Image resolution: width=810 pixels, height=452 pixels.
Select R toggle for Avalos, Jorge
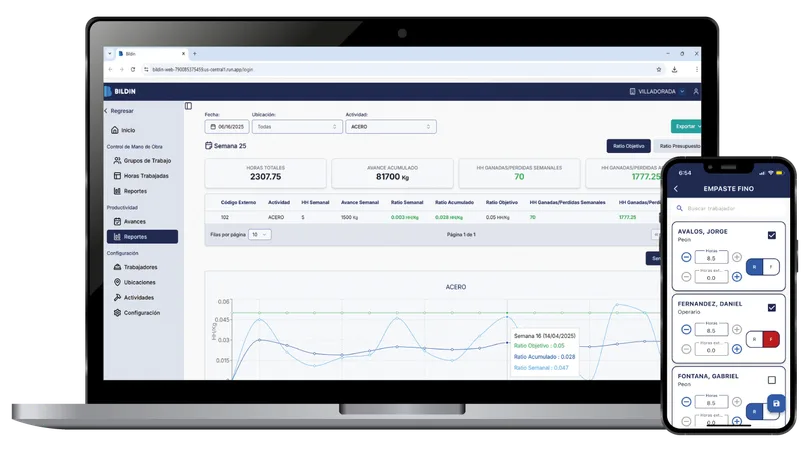click(x=755, y=267)
